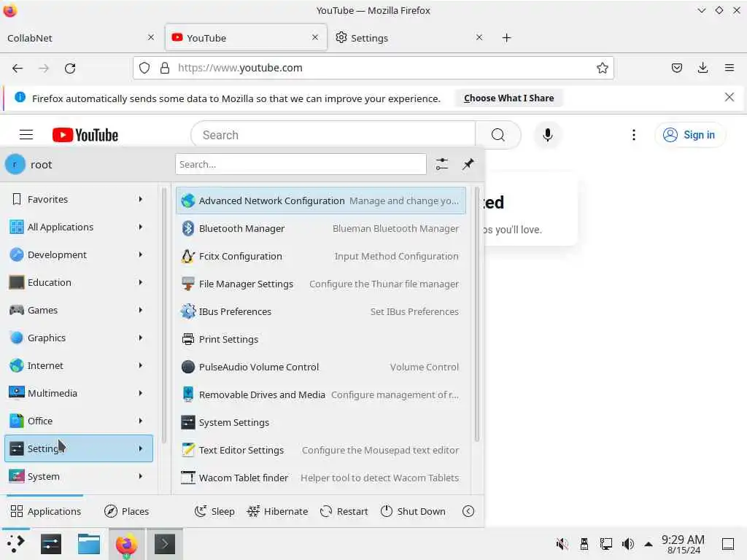This screenshot has width=747, height=560.
Task: Go back to previous page
Action: pos(18,68)
